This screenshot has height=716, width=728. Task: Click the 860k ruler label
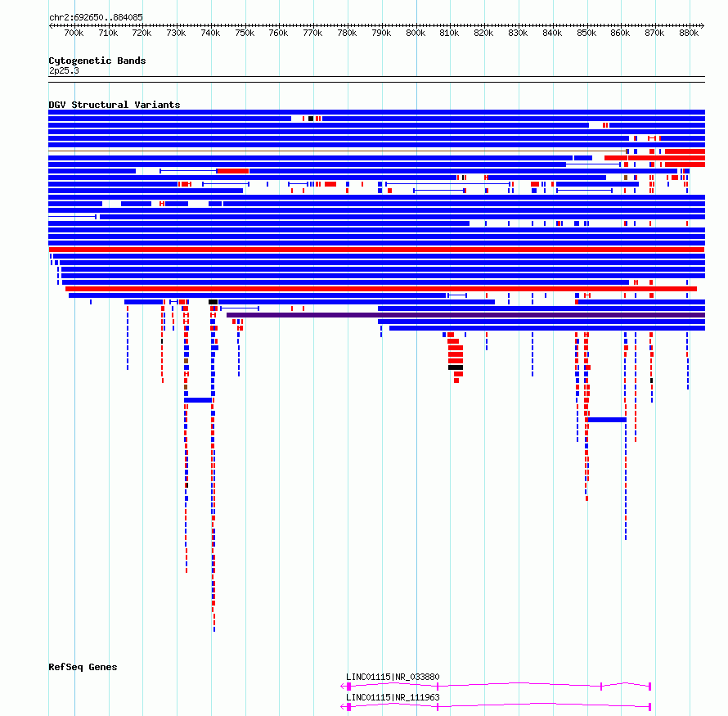point(620,34)
